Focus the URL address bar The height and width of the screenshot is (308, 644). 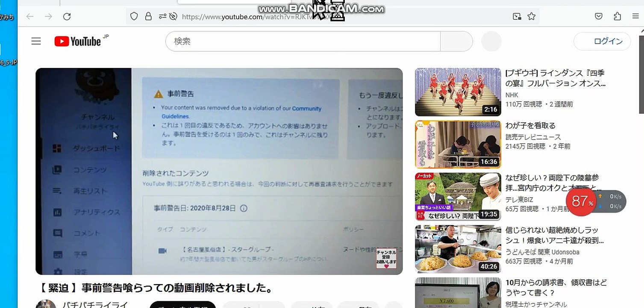tap(333, 17)
